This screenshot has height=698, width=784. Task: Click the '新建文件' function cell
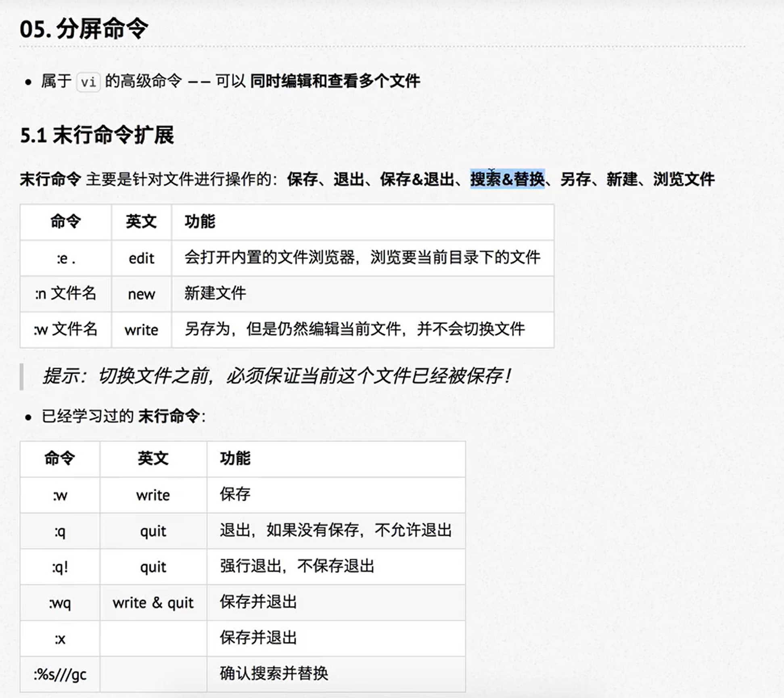[215, 293]
